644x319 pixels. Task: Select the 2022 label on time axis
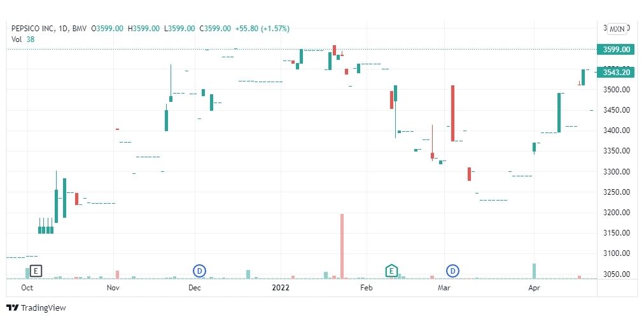[281, 288]
